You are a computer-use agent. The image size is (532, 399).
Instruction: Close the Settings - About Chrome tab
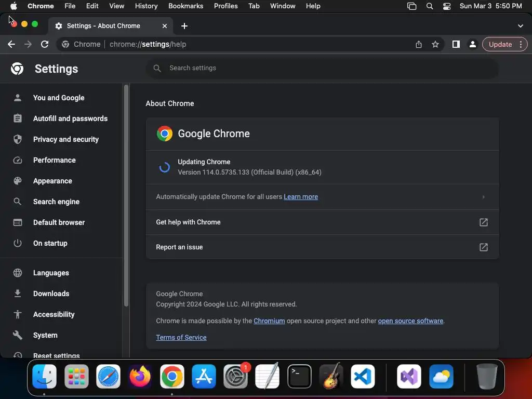point(165,26)
